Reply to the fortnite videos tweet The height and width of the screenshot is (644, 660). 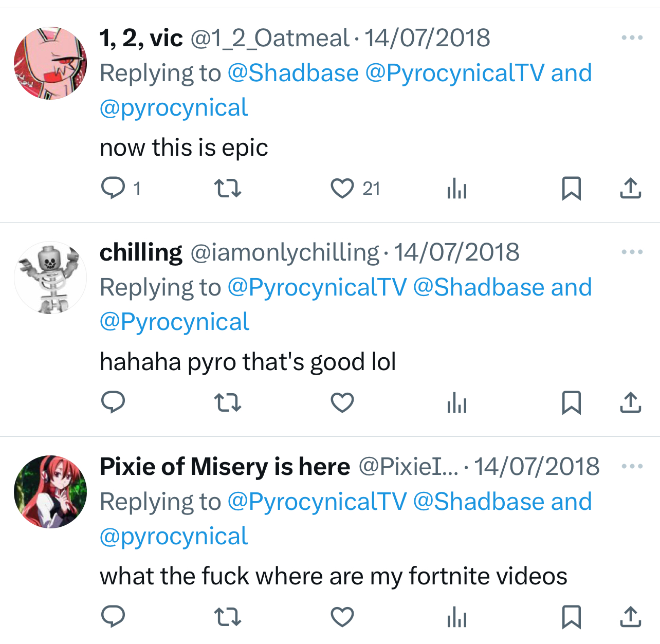(x=113, y=617)
